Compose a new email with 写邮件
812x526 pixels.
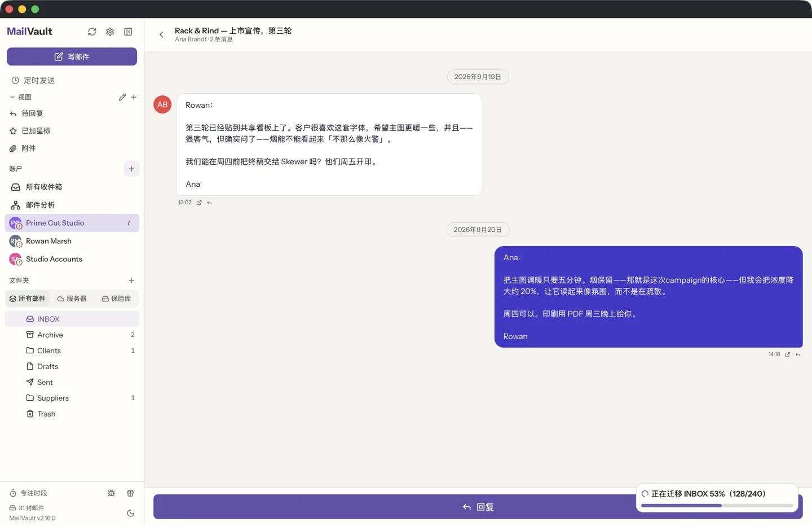pos(72,56)
